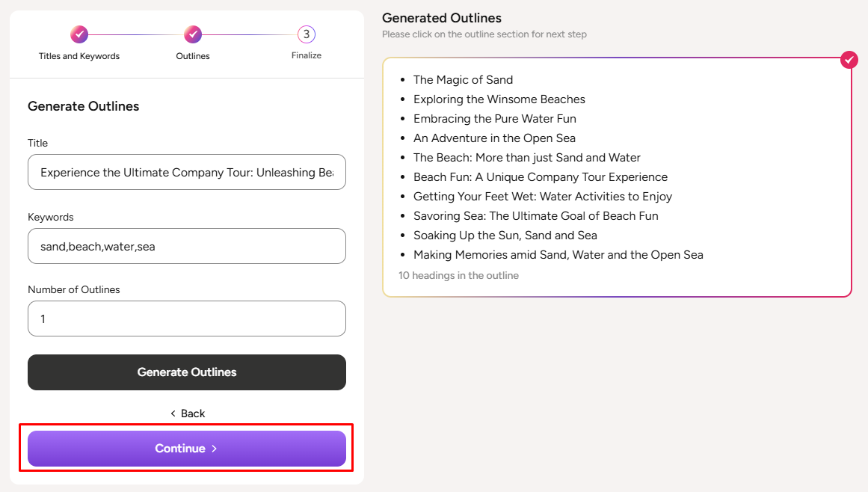Choose "An Adventure in the Open Sea" heading
Viewport: 868px width, 492px height.
tap(494, 138)
